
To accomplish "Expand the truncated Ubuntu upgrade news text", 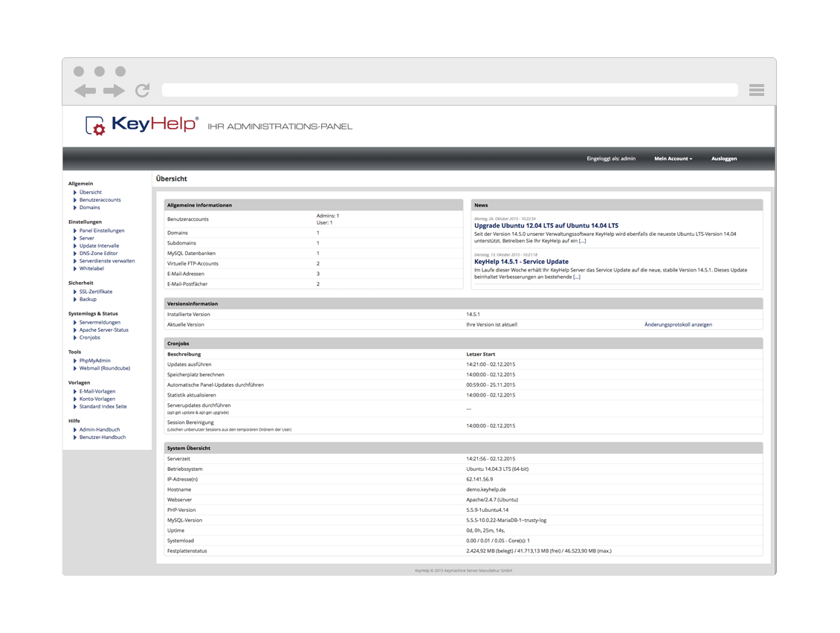I will pos(582,241).
